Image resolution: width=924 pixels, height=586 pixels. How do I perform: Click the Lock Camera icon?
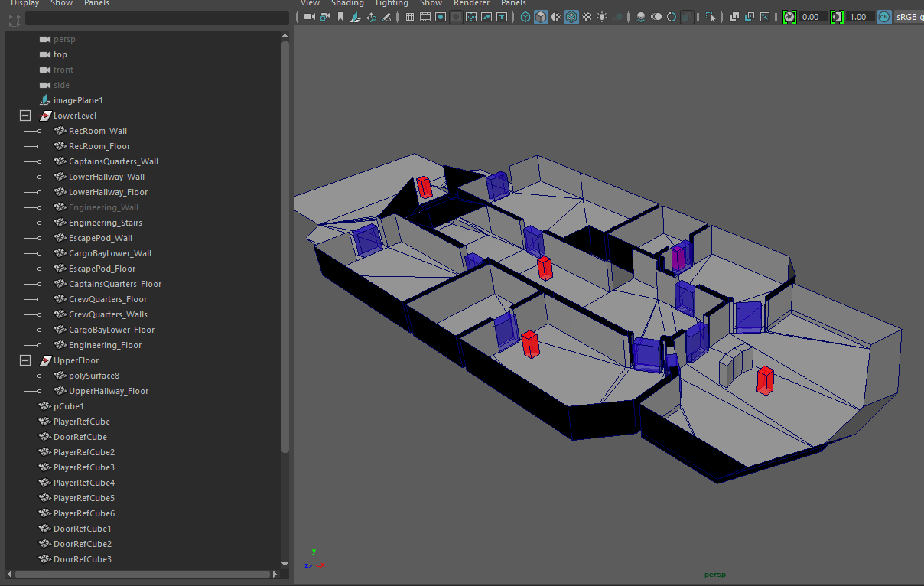pyautogui.click(x=325, y=17)
